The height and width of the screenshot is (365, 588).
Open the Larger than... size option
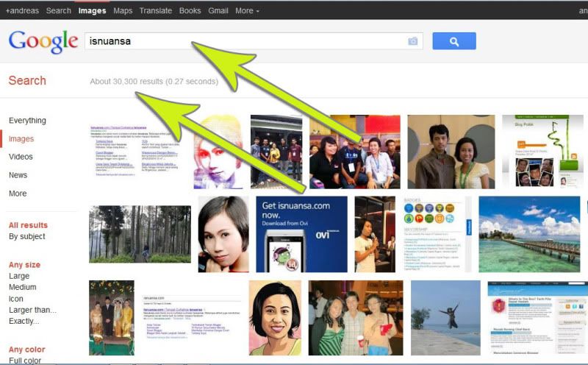click(32, 310)
